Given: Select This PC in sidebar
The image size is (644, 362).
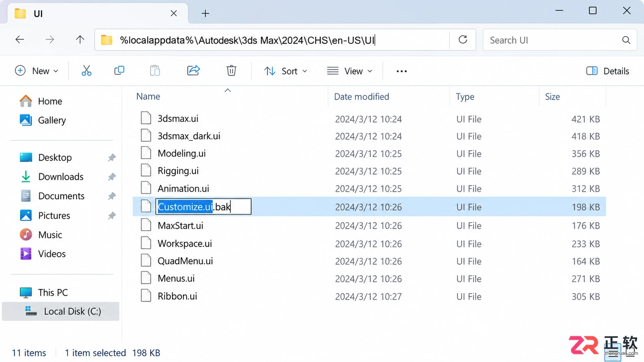Looking at the screenshot, I should tap(44, 293).
